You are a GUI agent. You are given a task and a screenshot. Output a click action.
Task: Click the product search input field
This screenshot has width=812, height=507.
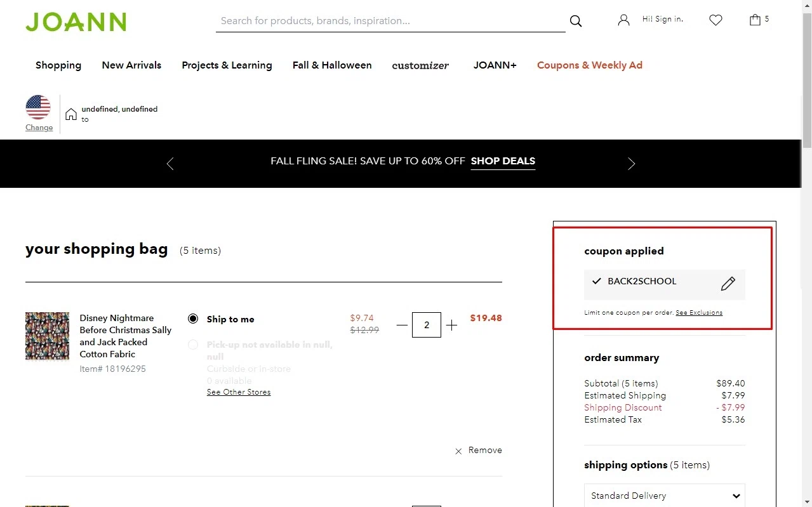point(390,21)
